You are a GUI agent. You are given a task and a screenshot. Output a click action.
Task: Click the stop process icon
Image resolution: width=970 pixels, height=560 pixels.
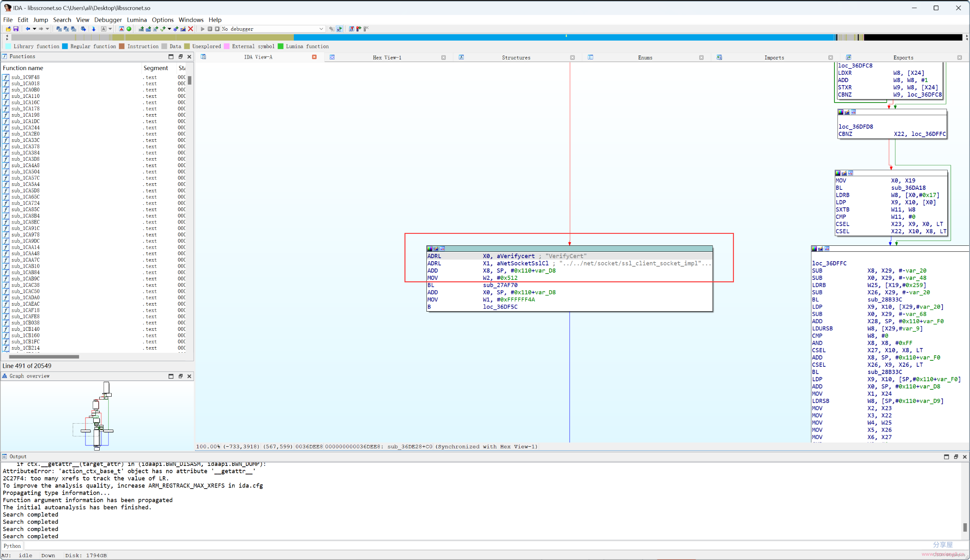217,29
